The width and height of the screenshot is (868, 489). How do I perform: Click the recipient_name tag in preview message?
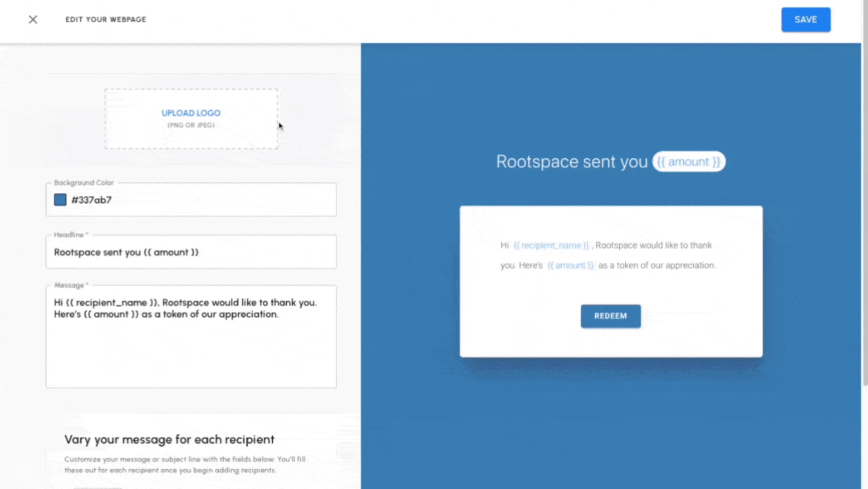pos(551,245)
